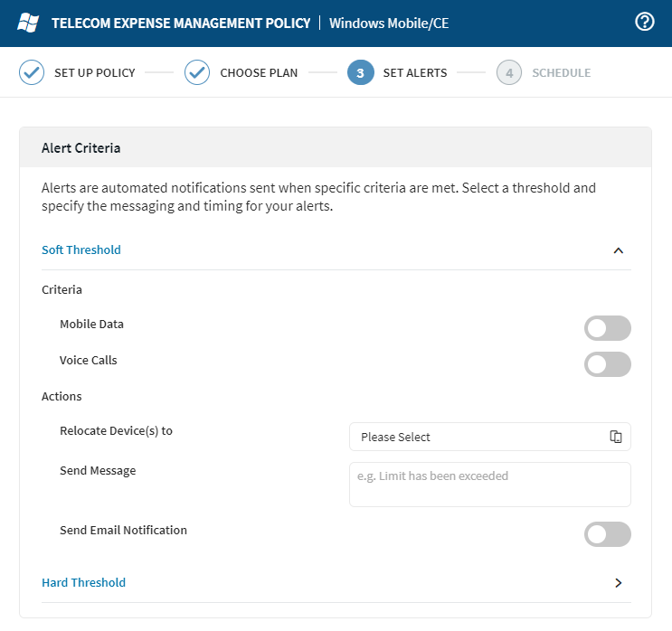Image resolution: width=672 pixels, height=631 pixels.
Task: Click the step 3 number circle
Action: 360,73
